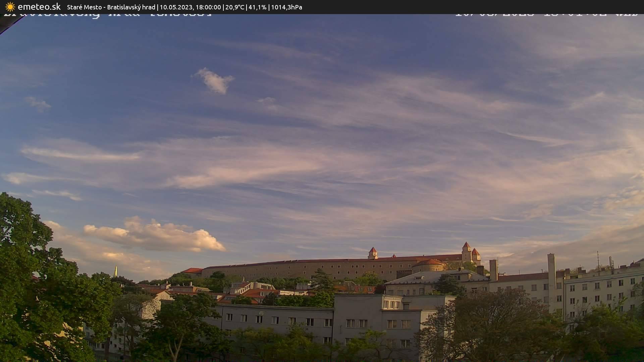Viewport: 644px width, 362px height.
Task: Select the date 10.05.2023 in header
Action: click(177, 7)
